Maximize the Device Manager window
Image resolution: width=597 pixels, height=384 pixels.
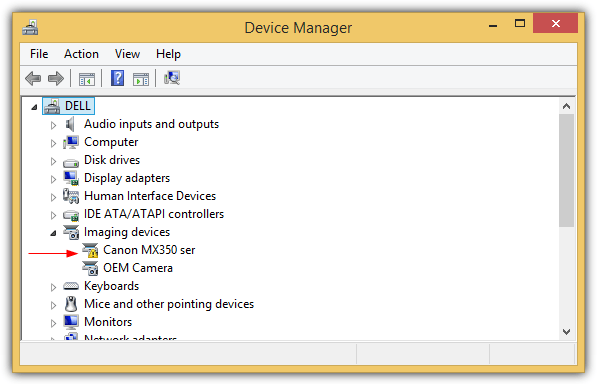pyautogui.click(x=520, y=24)
